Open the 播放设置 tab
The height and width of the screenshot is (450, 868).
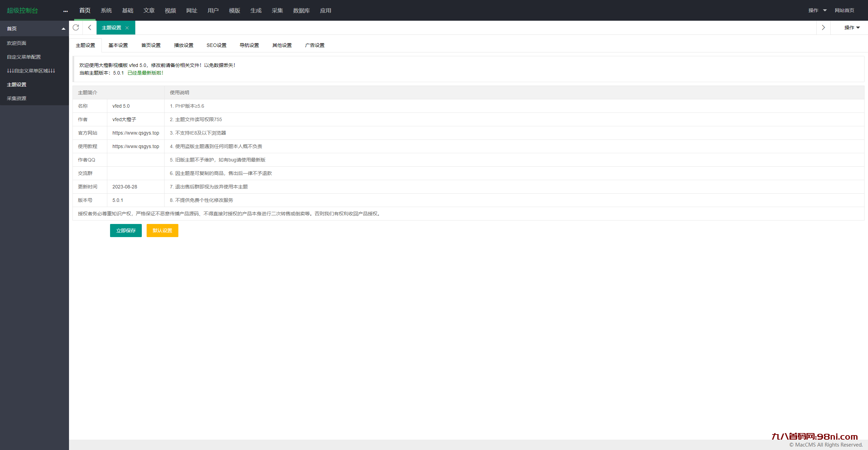pos(184,45)
